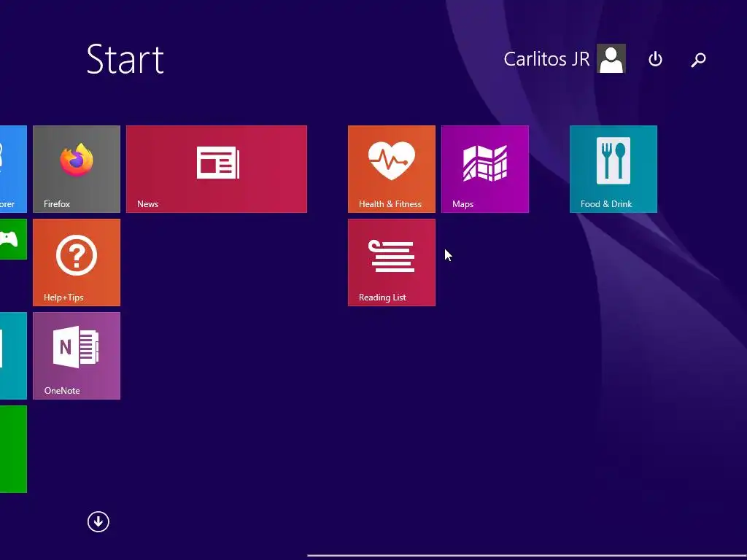Open the Maps tile
Image resolution: width=747 pixels, height=560 pixels.
pos(485,169)
